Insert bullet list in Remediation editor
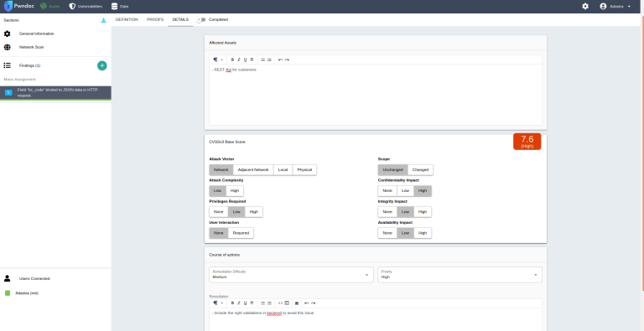The width and height of the screenshot is (644, 331). coord(262,303)
